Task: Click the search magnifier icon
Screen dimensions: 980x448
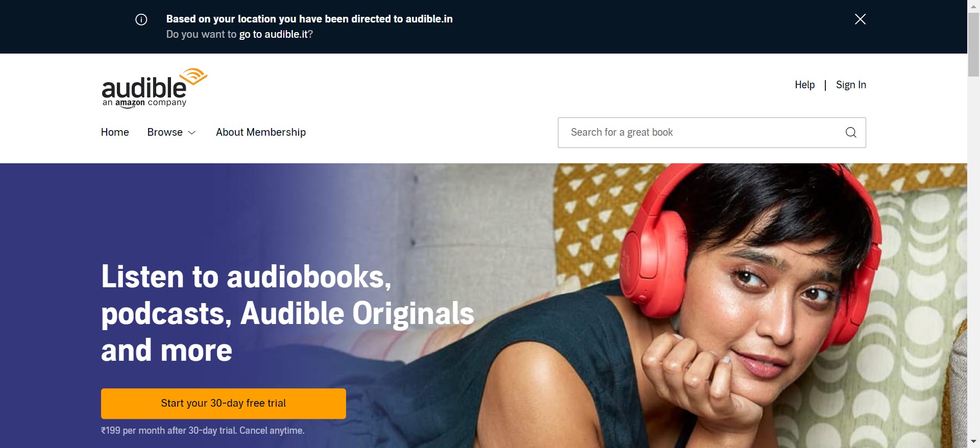Action: [851, 133]
